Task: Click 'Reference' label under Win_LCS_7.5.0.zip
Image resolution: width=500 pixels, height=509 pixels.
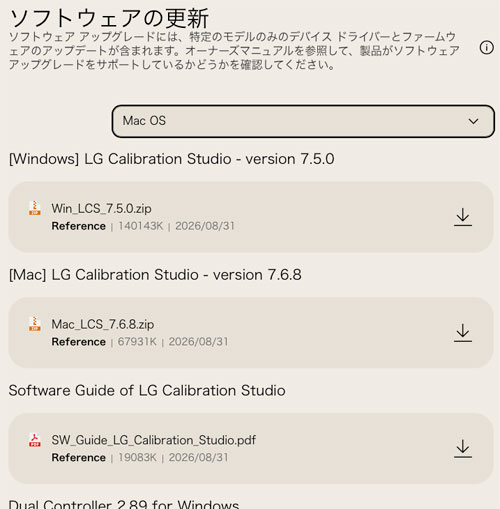Action: click(78, 226)
